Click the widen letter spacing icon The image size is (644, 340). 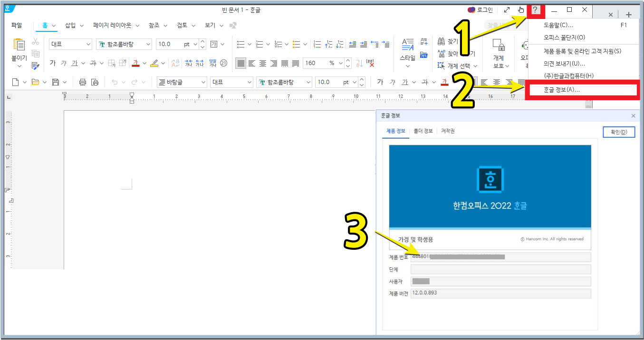coord(200,63)
